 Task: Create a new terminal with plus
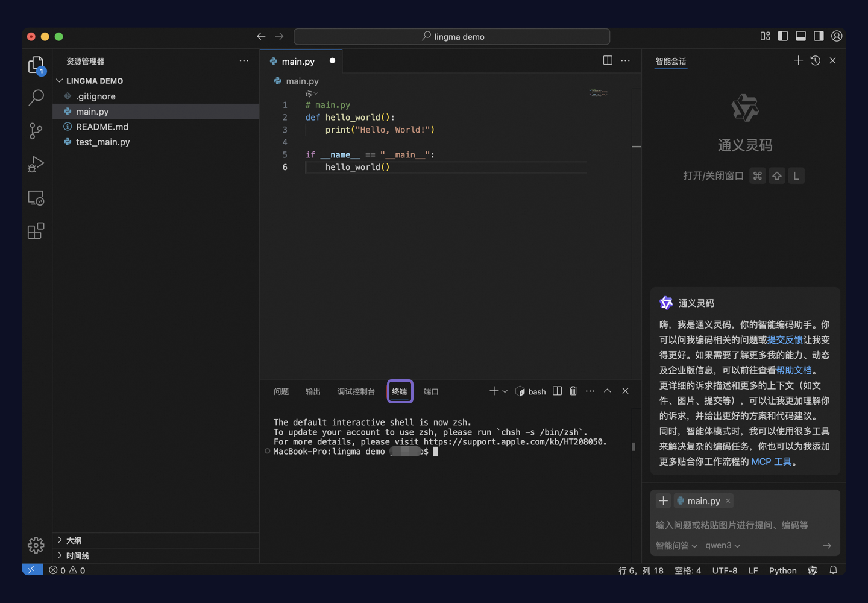[x=494, y=391]
